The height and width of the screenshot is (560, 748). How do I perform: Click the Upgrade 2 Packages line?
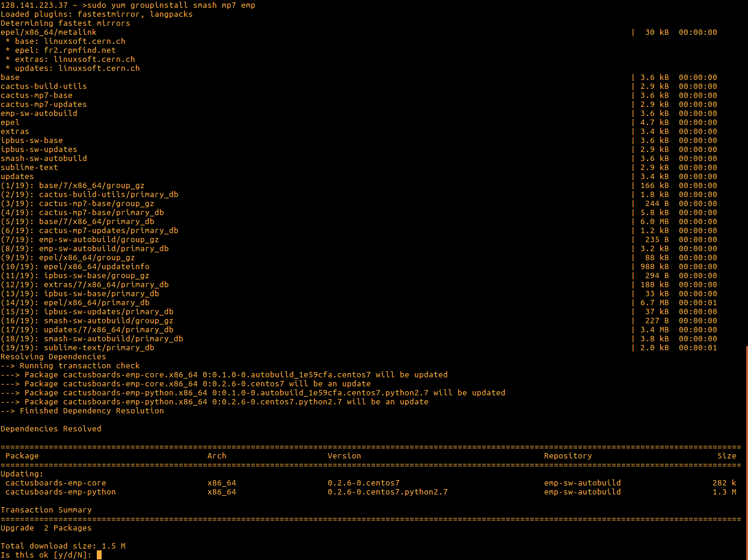pos(46,528)
